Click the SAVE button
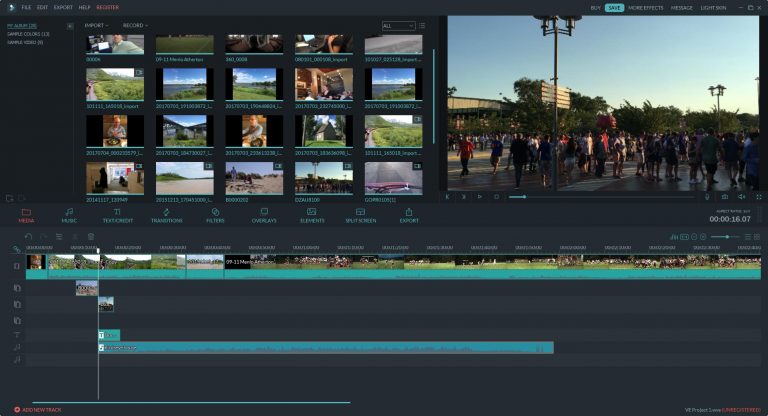768x416 pixels. click(x=614, y=8)
